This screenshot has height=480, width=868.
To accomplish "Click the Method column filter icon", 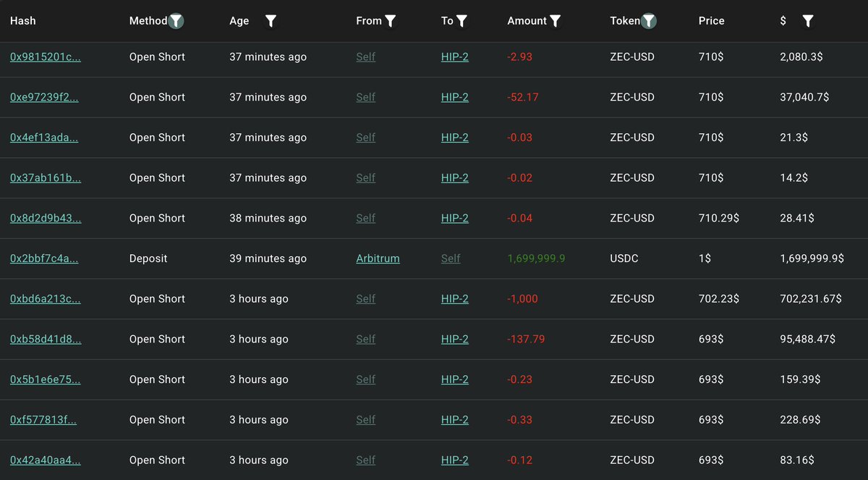I will tap(176, 21).
